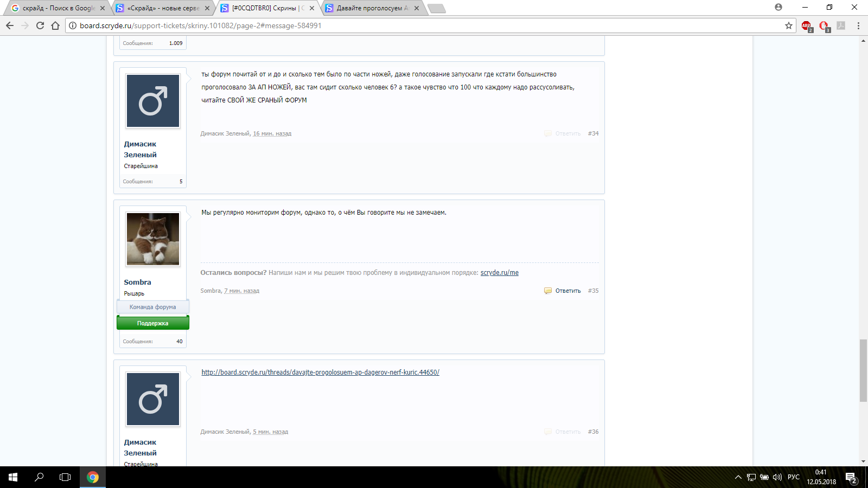This screenshot has height=488, width=868.
Task: Go to browser home page icon
Action: pyautogui.click(x=55, y=25)
